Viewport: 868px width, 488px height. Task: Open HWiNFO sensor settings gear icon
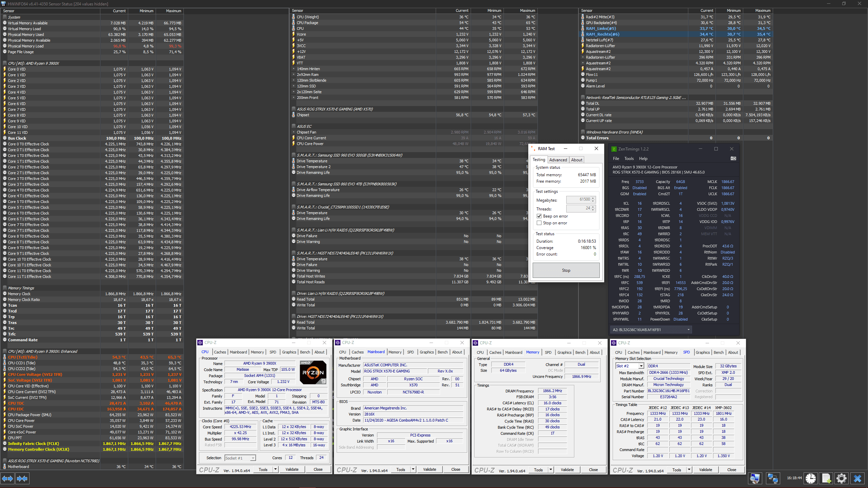pos(842,478)
